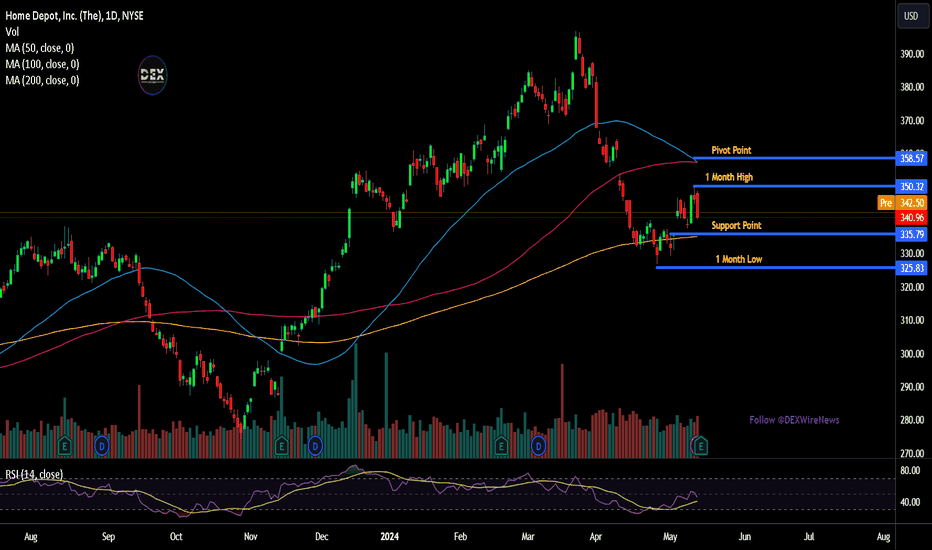
Task: Select the 1 Month High annotation text
Action: point(729,177)
